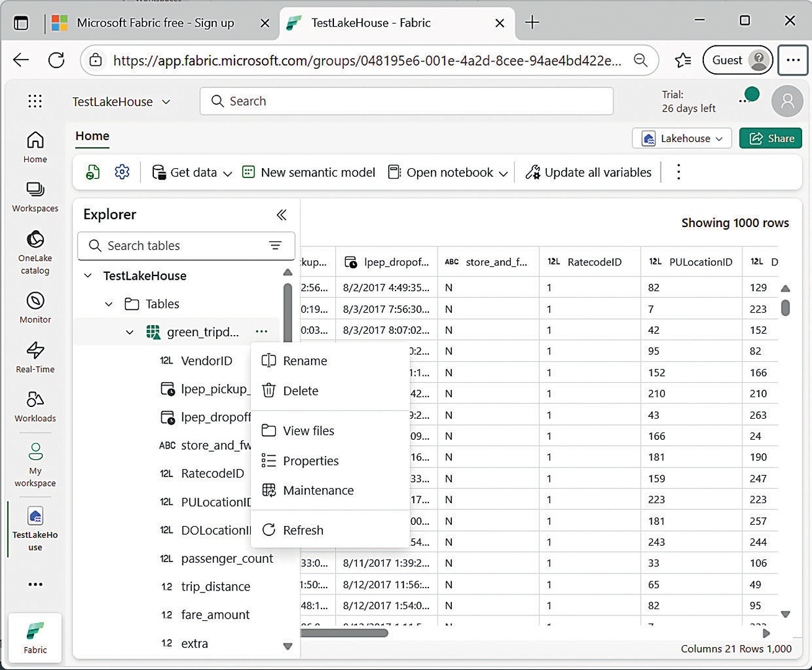Click the RatecodeID column header
The width and height of the screenshot is (812, 670).
click(589, 262)
